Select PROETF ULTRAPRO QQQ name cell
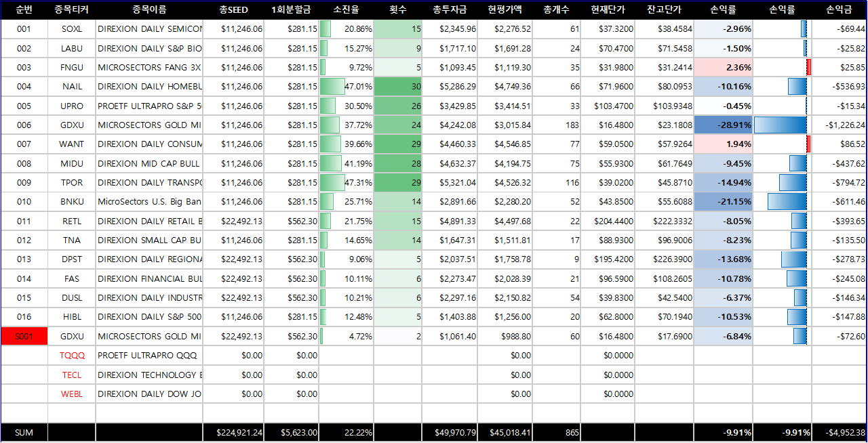This screenshot has width=868, height=443. pyautogui.click(x=149, y=355)
